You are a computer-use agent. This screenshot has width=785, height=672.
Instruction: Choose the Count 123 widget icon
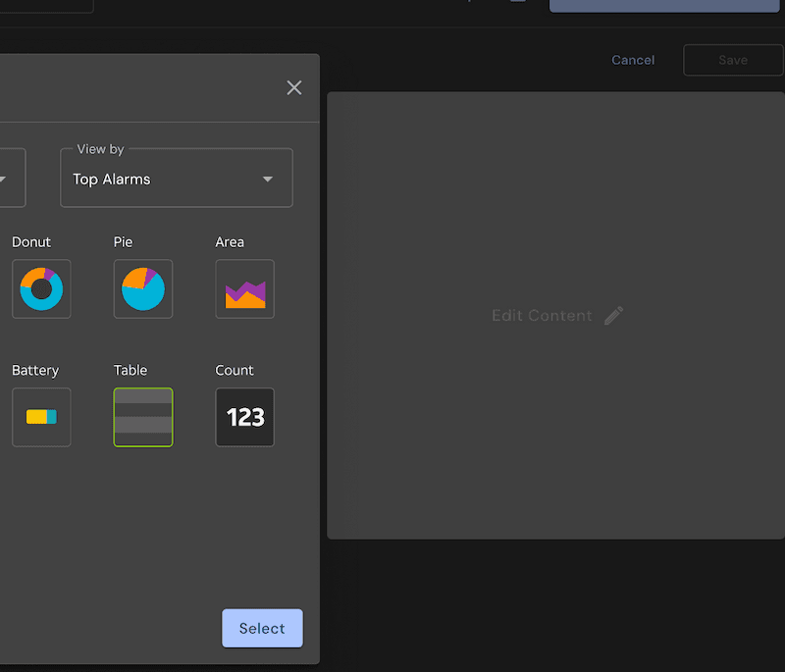click(244, 417)
